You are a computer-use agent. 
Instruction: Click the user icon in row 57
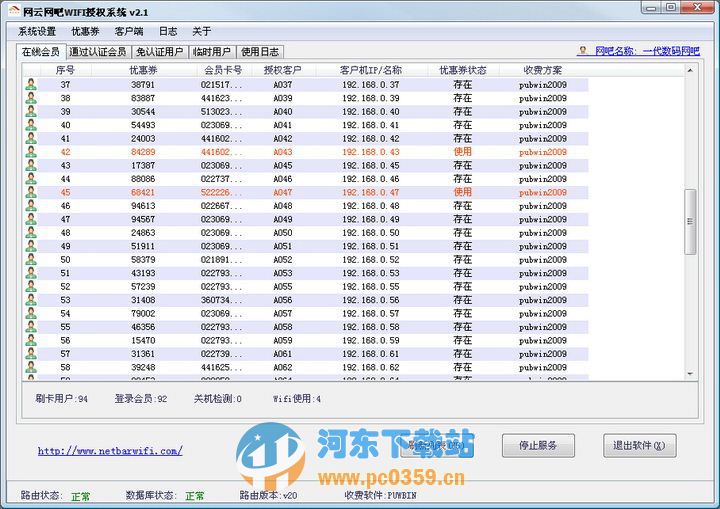click(x=31, y=354)
